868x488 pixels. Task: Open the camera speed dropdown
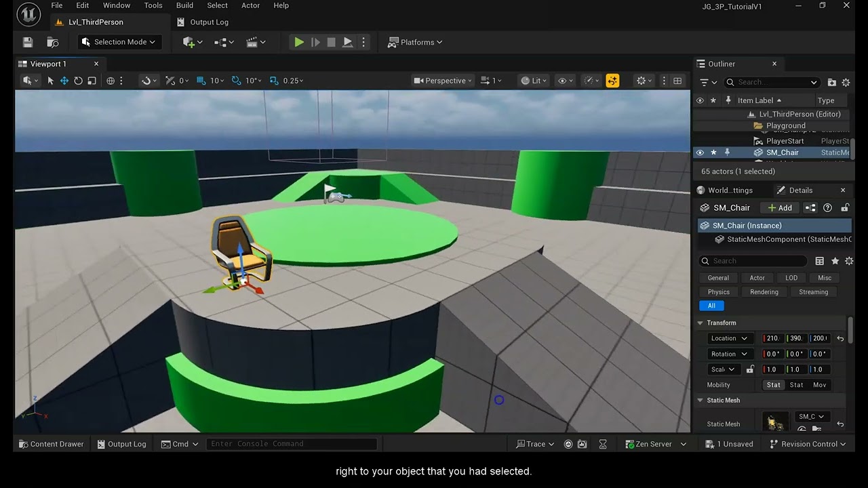[x=492, y=81]
